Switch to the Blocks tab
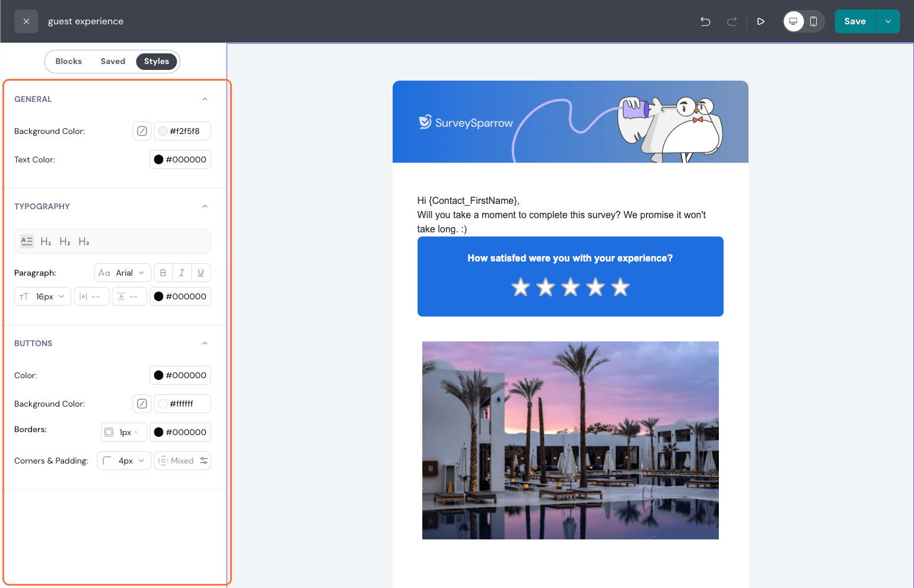The width and height of the screenshot is (914, 588). coord(69,62)
